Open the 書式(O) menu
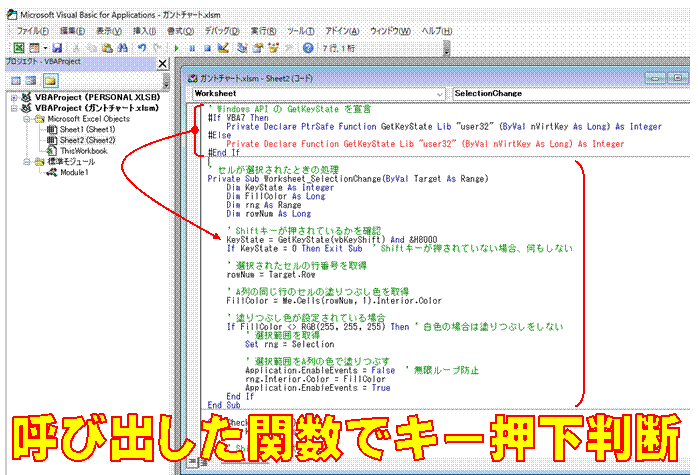Viewport: 698px width, 475px height. [x=180, y=31]
